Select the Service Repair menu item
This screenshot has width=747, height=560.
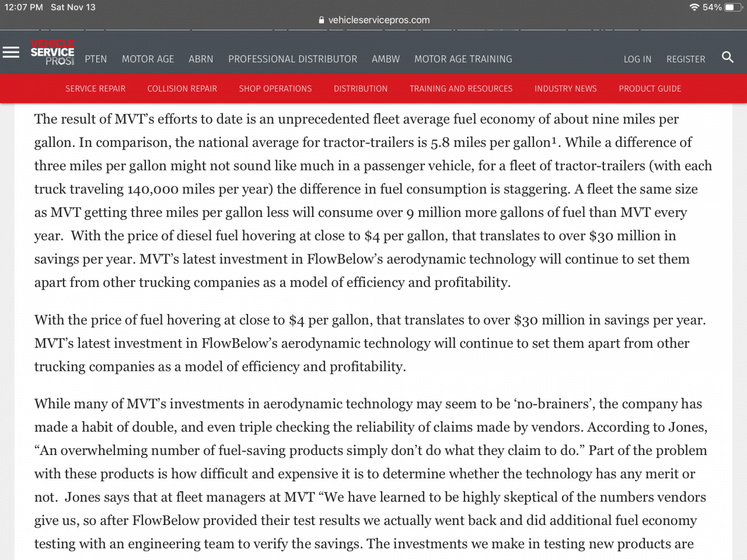95,89
